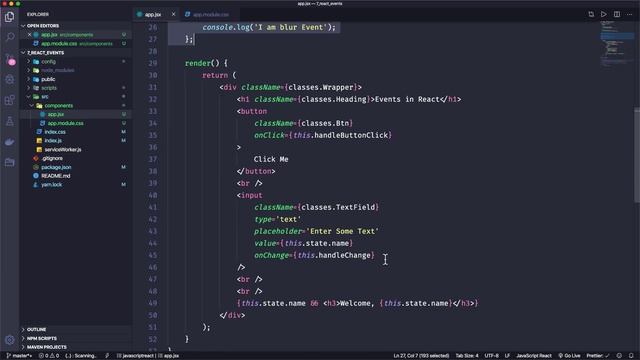The image size is (640, 360).
Task: Change the LF end of line sequence
Action: coord(507,356)
